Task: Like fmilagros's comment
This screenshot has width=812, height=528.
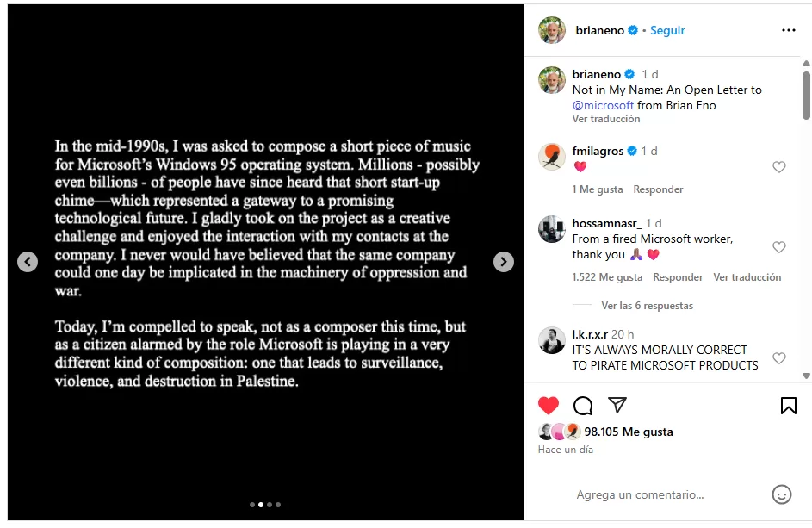Action: pos(778,167)
